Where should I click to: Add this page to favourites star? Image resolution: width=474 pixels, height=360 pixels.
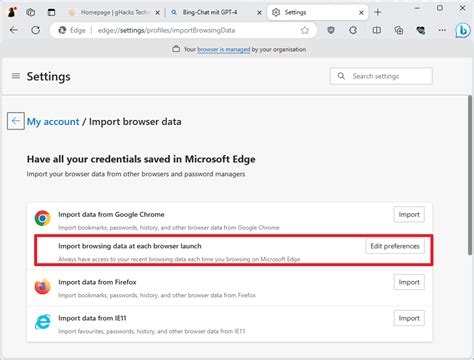tap(304, 31)
